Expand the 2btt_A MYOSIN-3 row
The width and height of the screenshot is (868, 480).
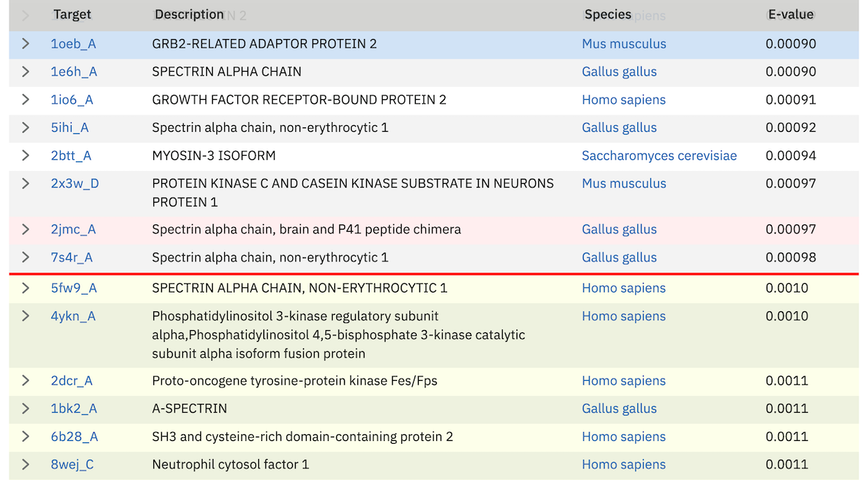click(x=25, y=156)
